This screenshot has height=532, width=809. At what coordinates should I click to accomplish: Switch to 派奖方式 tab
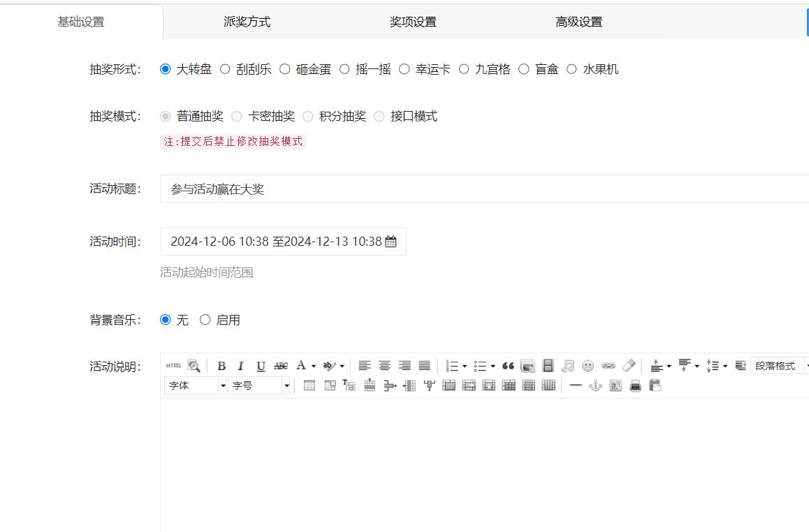pos(247,22)
